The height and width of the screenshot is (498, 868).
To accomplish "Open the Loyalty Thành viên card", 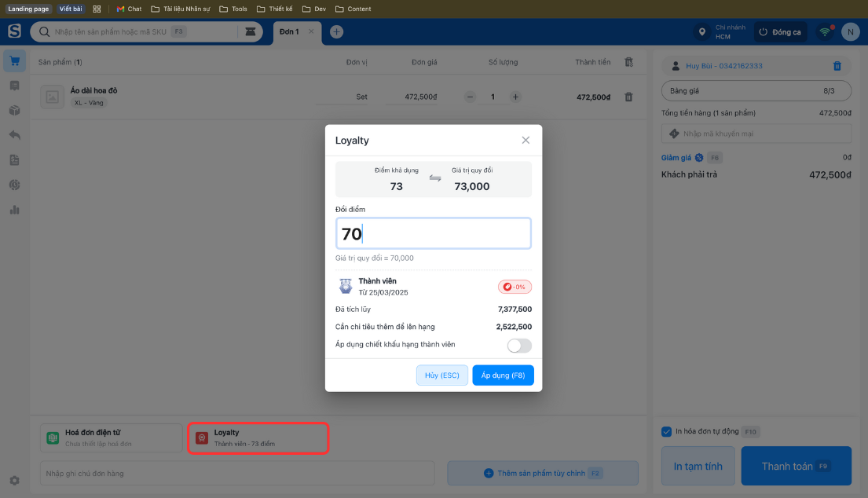I will [x=258, y=438].
